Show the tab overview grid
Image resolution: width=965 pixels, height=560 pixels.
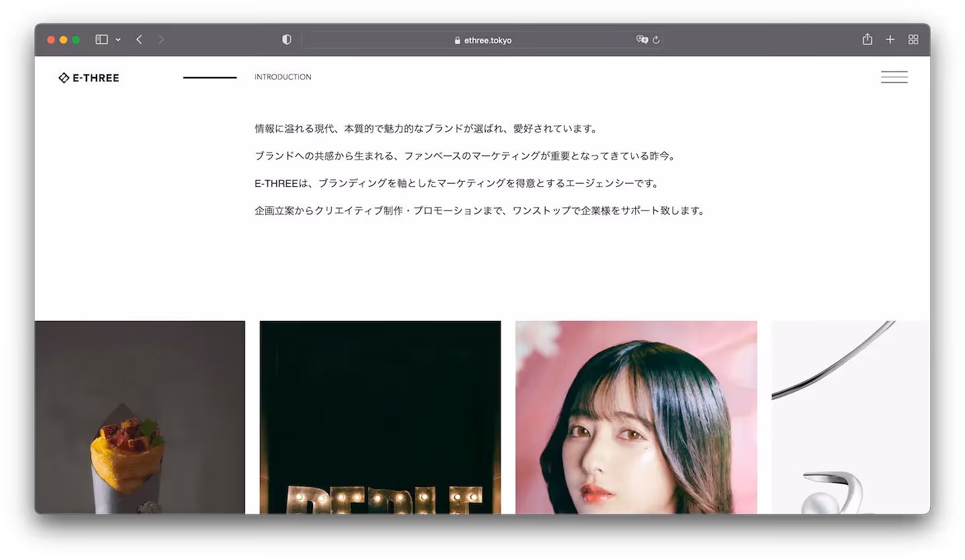pyautogui.click(x=913, y=40)
